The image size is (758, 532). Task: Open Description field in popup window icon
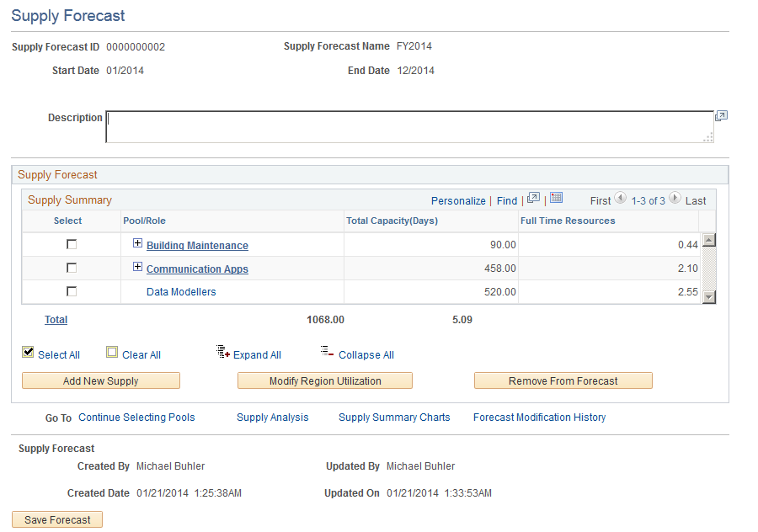coord(721,116)
